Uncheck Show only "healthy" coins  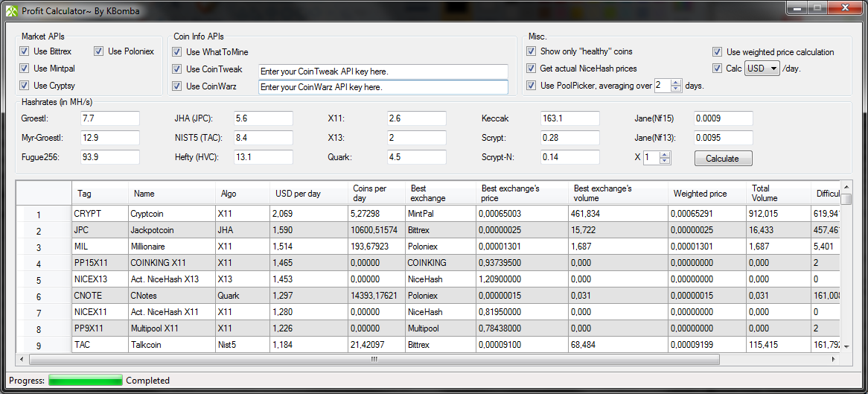tap(531, 51)
